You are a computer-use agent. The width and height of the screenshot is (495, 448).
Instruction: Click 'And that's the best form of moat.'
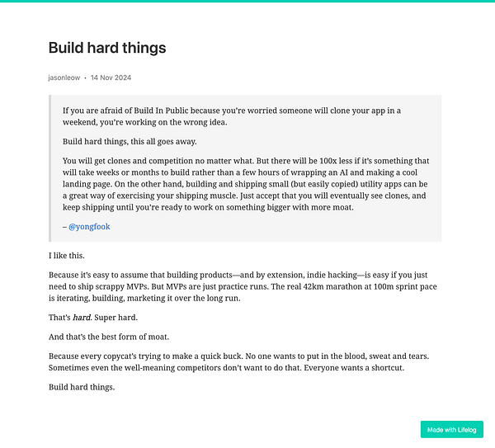click(x=109, y=337)
